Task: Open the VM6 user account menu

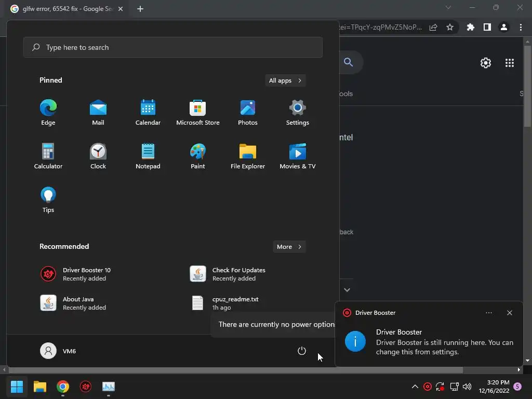Action: point(58,351)
